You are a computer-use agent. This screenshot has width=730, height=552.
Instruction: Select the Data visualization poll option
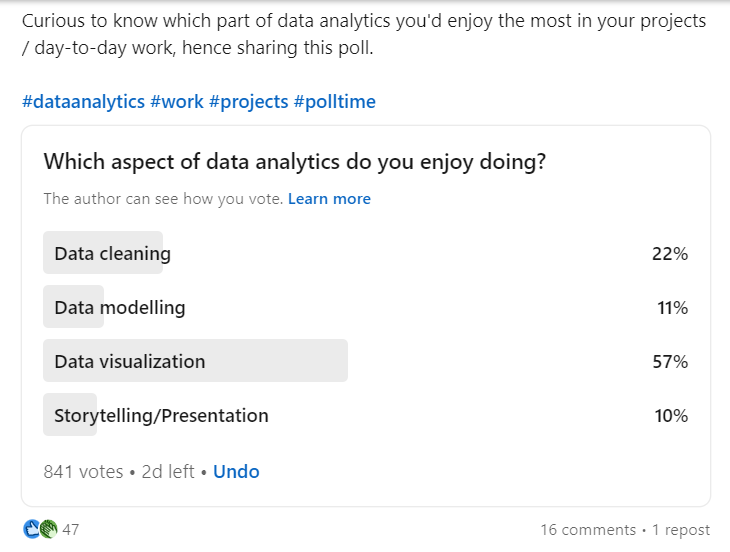pos(130,361)
